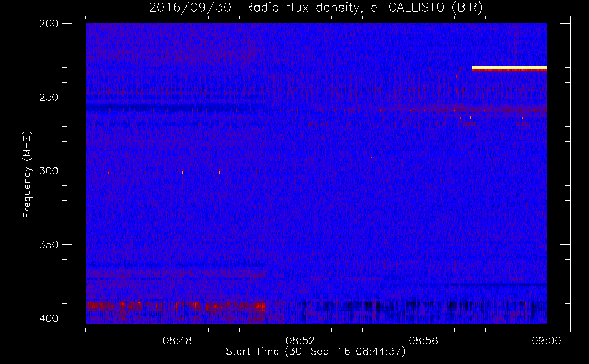Click the 400 frequency tick label

coord(49,318)
